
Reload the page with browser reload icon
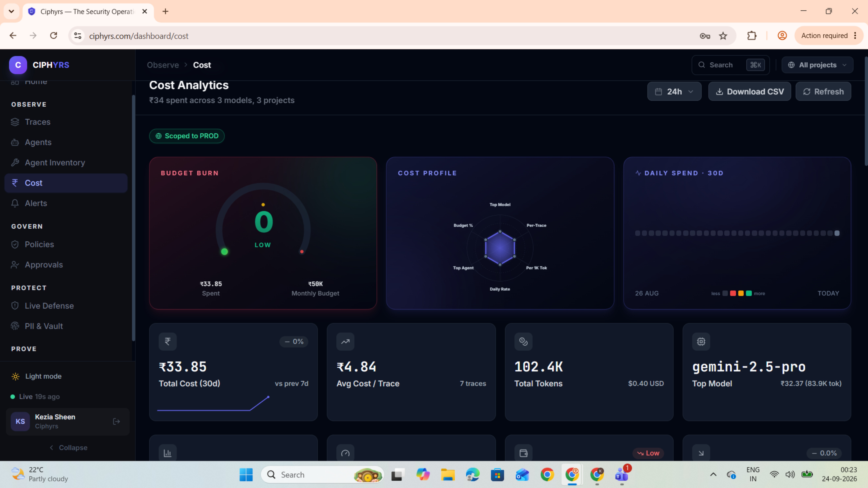click(x=54, y=36)
